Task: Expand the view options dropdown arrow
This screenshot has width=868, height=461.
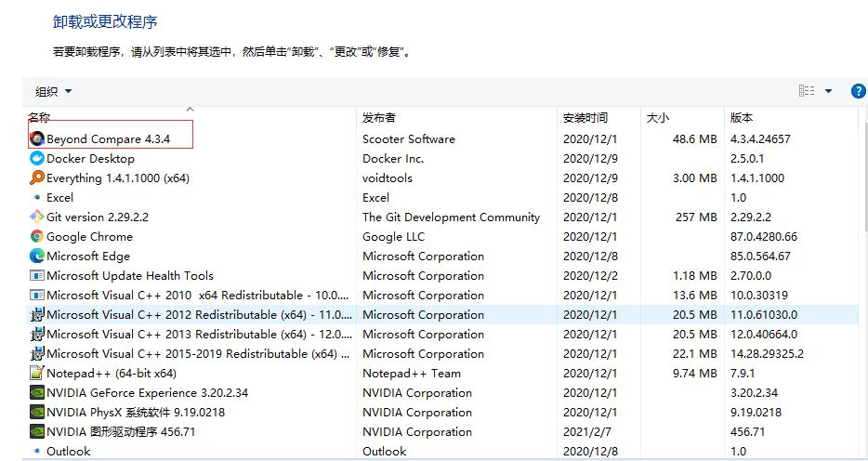Action: pyautogui.click(x=829, y=91)
